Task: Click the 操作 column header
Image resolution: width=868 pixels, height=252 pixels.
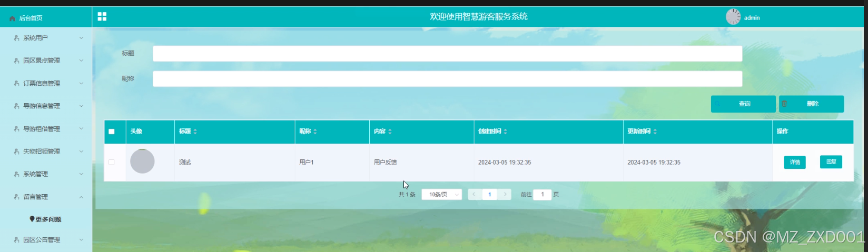Action: click(x=782, y=132)
